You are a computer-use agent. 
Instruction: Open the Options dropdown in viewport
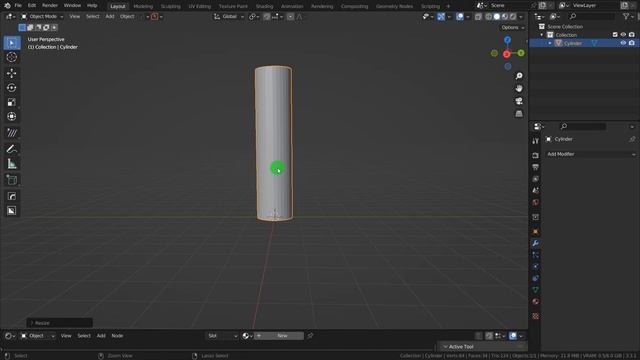512,27
